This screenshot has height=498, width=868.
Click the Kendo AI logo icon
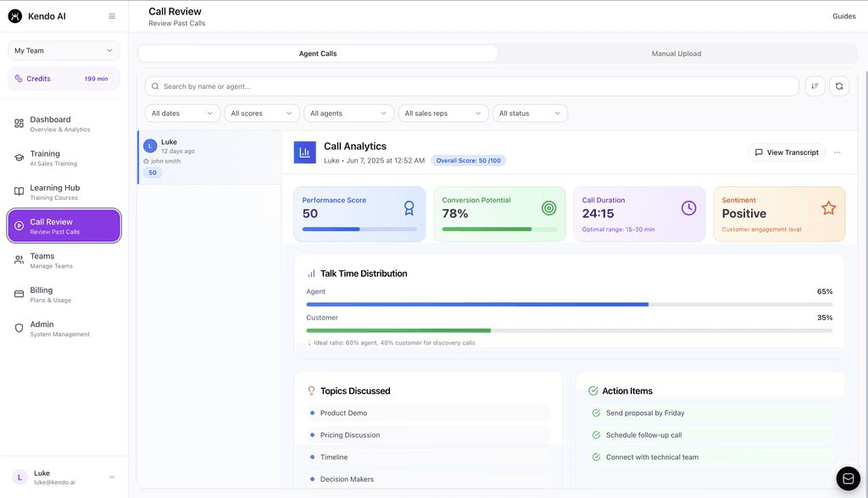click(x=14, y=15)
